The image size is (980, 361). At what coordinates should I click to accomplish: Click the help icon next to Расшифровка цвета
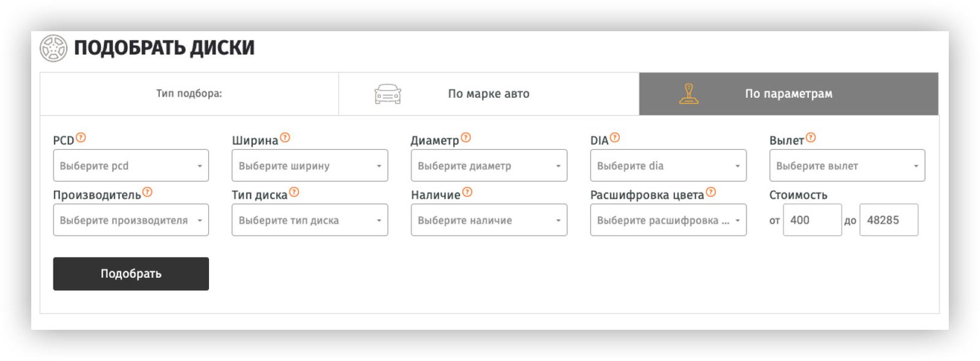[711, 193]
